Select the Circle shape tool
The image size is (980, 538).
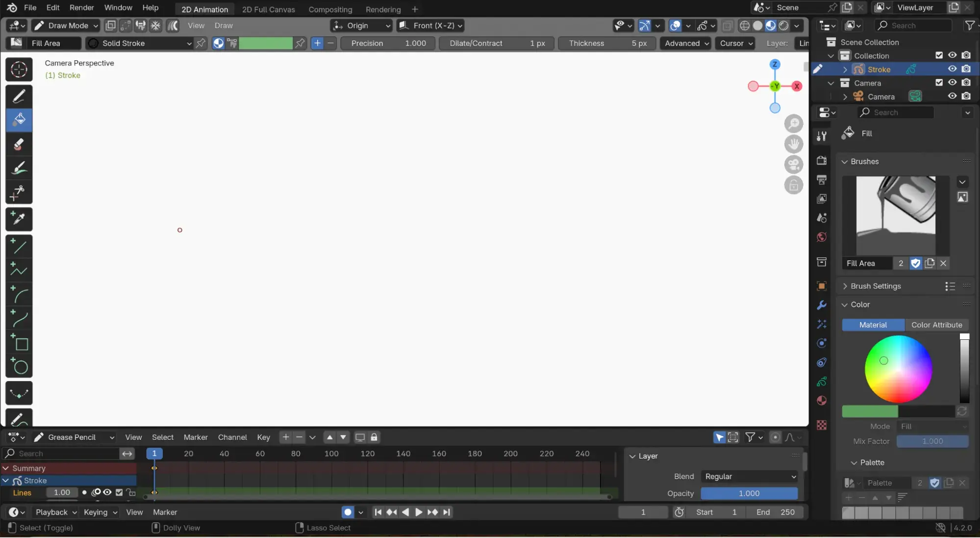[19, 367]
